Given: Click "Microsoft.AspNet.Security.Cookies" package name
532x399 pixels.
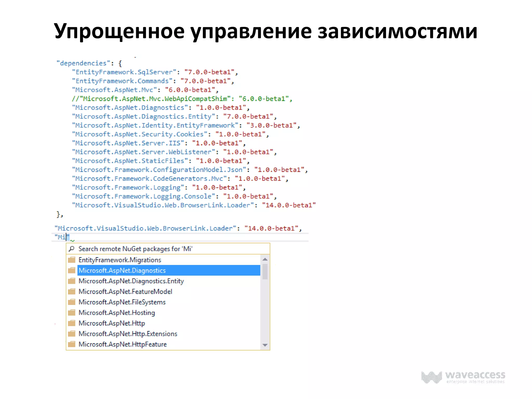Looking at the screenshot, I should pyautogui.click(x=139, y=134).
